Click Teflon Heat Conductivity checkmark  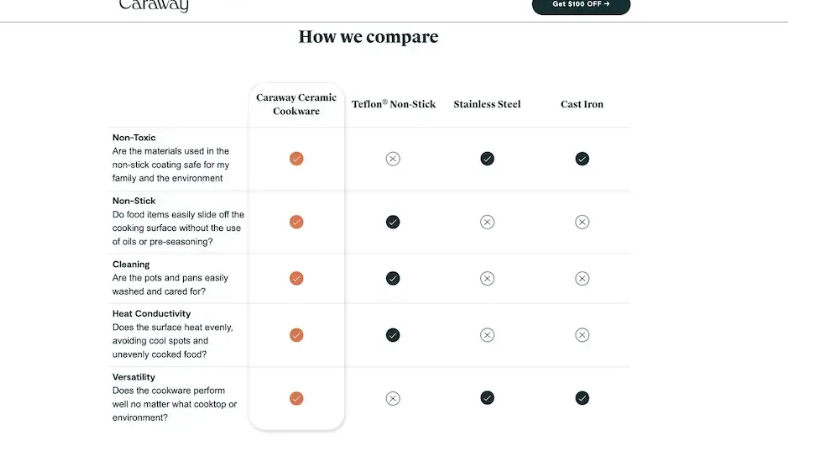click(x=393, y=335)
